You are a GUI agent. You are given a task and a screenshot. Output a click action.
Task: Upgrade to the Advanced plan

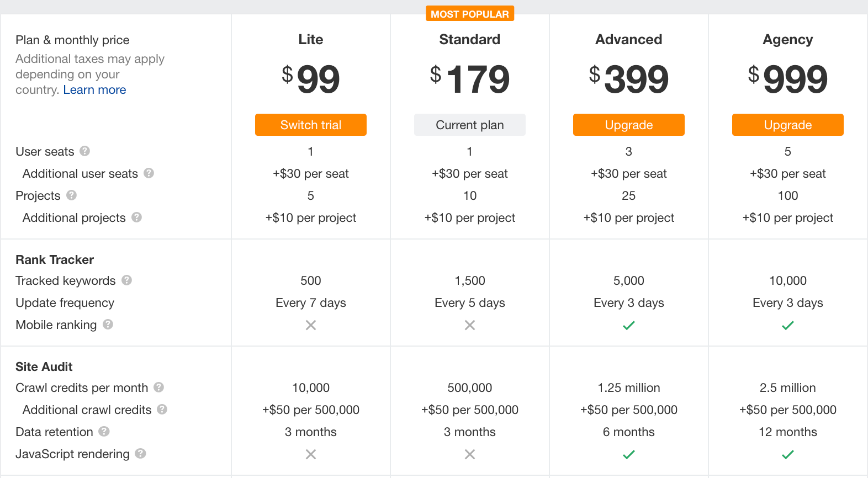[629, 125]
